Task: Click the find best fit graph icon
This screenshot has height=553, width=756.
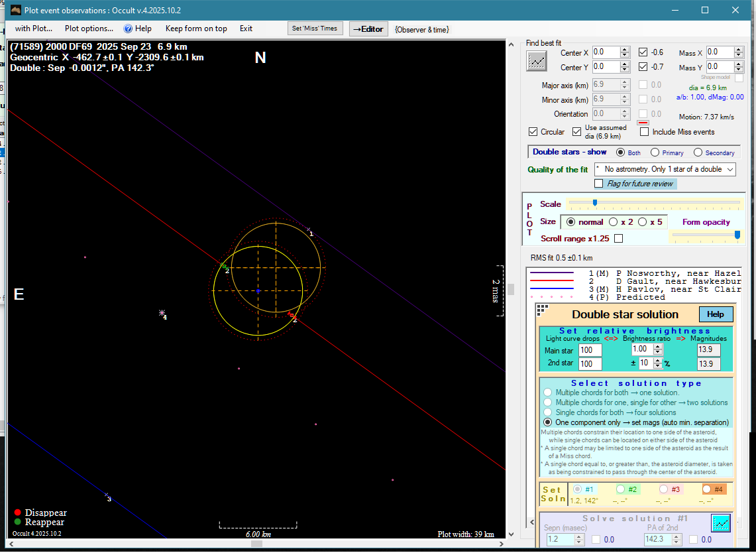Action: coord(537,61)
